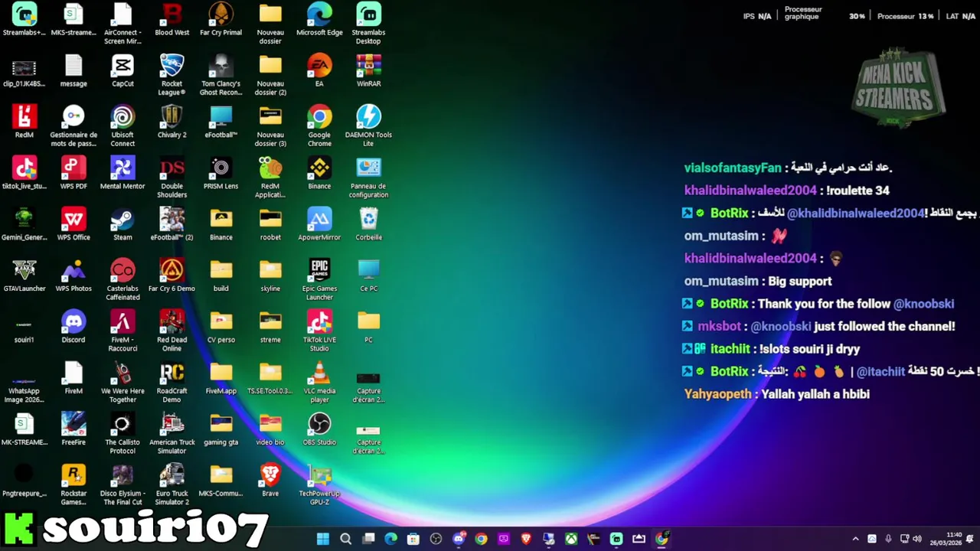
Task: Open Microsoft Edge desktop shortcut
Action: tap(319, 20)
